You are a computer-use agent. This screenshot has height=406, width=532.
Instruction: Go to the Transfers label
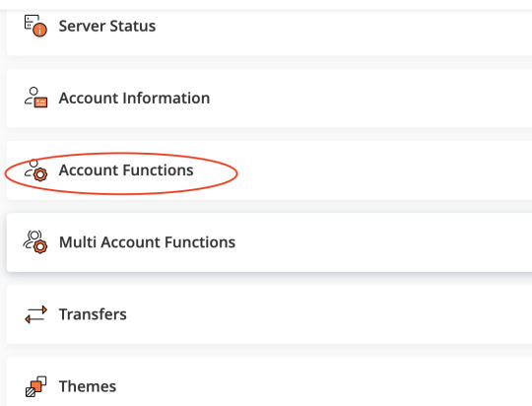point(93,314)
